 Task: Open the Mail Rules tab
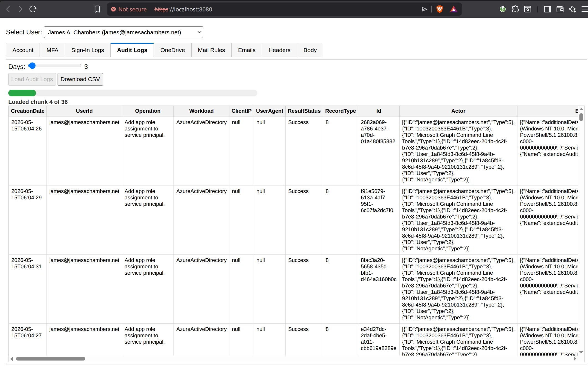coord(211,50)
